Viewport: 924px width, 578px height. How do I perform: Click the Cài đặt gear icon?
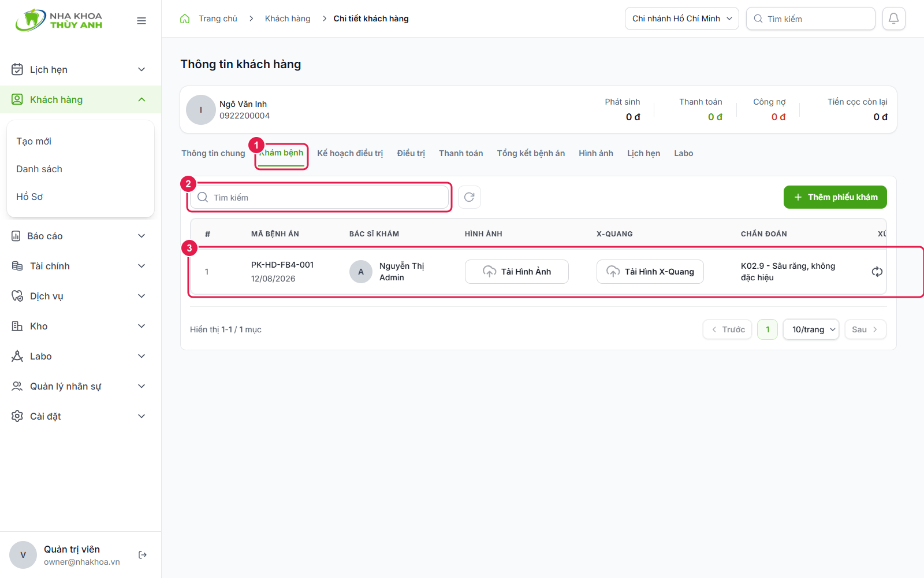pos(17,416)
